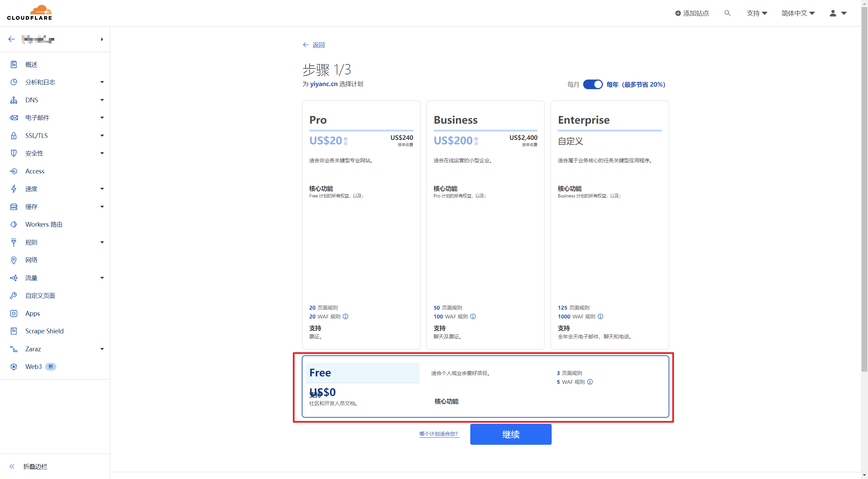868x479 pixels.
Task: Click the 规则 funnel icon
Action: (x=14, y=242)
